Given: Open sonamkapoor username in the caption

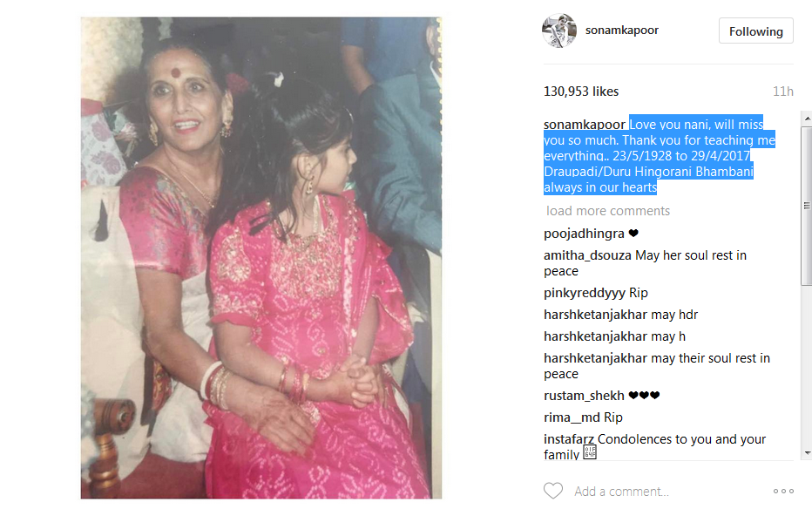Looking at the screenshot, I should [584, 125].
